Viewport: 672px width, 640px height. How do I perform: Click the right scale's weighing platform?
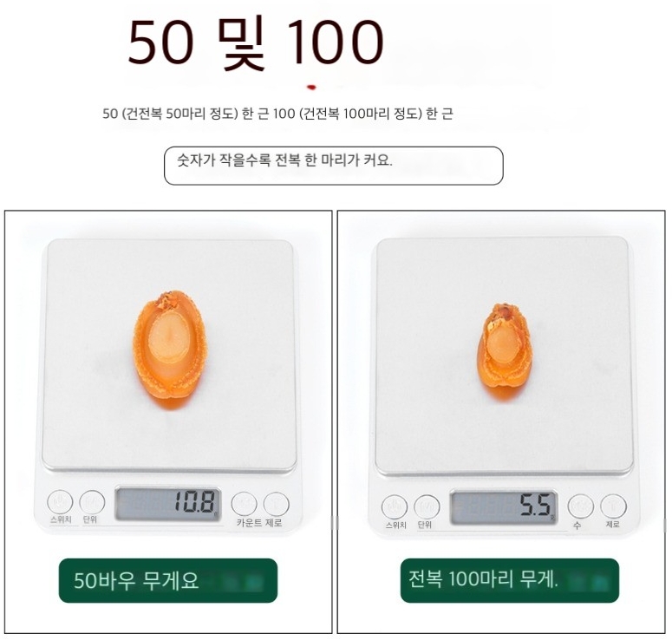(504, 355)
